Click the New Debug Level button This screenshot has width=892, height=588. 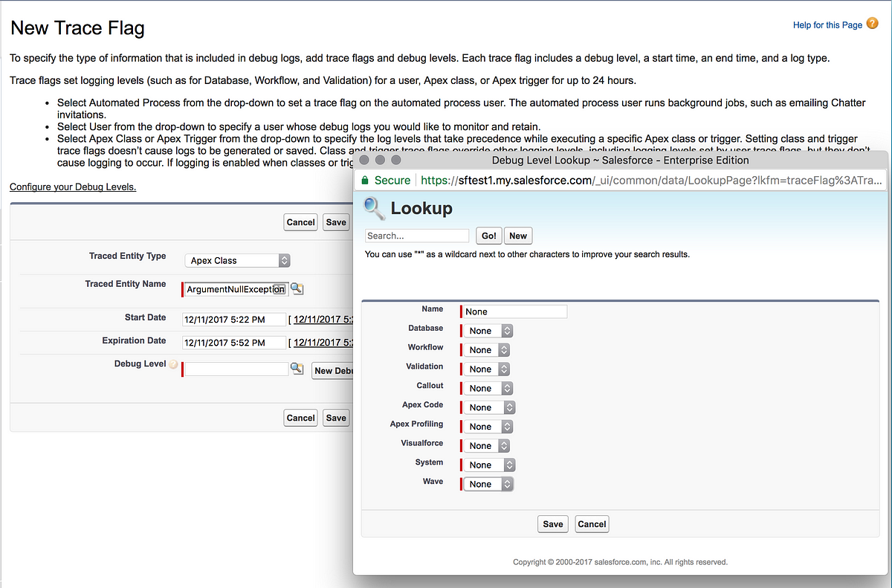(332, 370)
